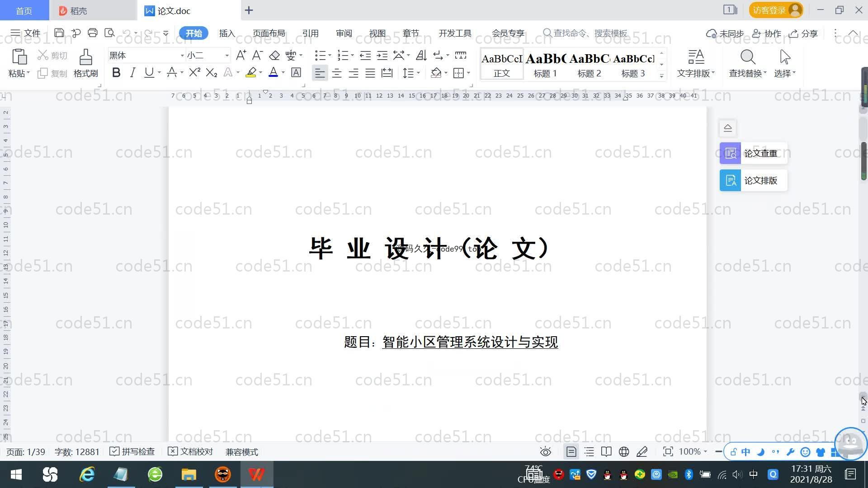Switch to reading layout view icon
The width and height of the screenshot is (868, 488).
[x=606, y=452]
